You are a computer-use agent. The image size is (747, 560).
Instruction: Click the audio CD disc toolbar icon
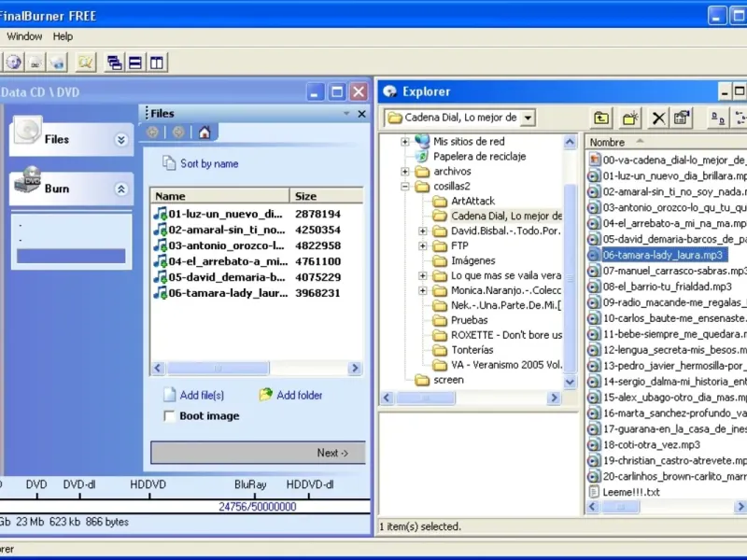tap(14, 63)
